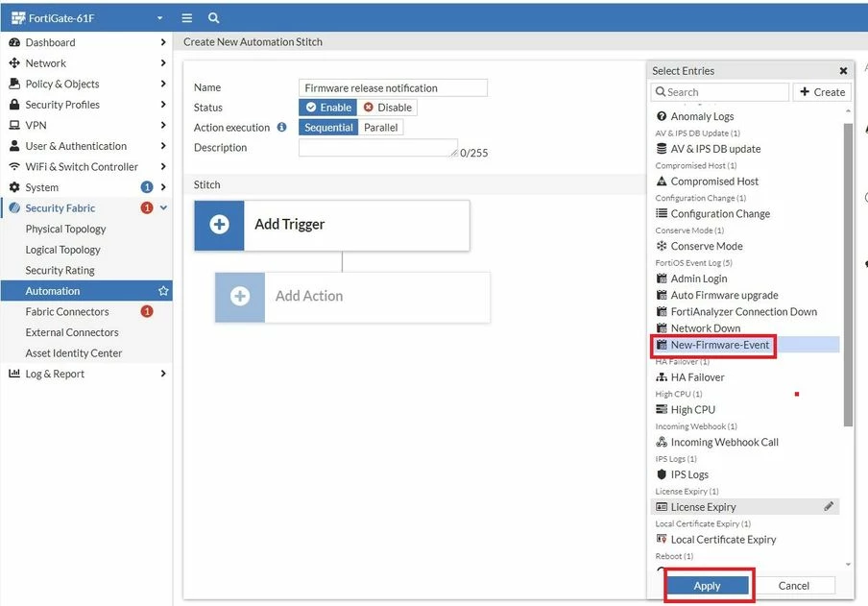Click the VPN monitor icon
868x606 pixels.
click(14, 125)
